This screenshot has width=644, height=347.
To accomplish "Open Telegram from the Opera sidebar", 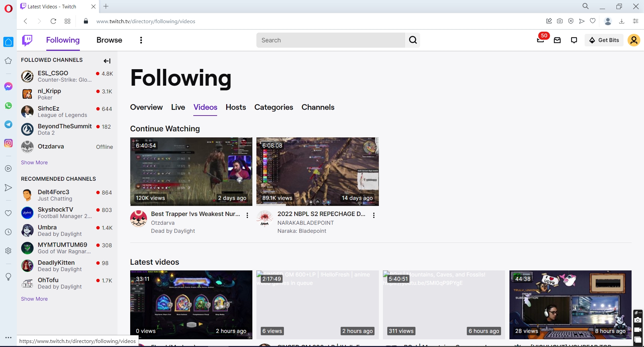I will click(x=8, y=124).
